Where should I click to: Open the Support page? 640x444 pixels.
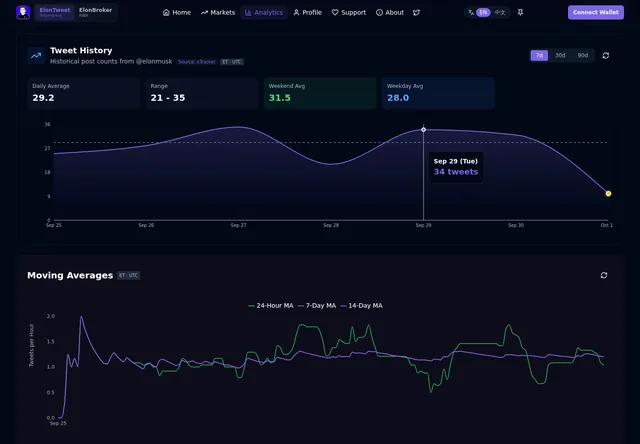coord(349,13)
